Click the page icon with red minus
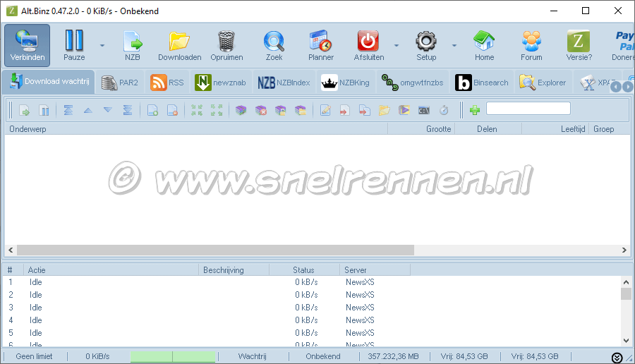Screen dimensions: 635x364 point(172,110)
